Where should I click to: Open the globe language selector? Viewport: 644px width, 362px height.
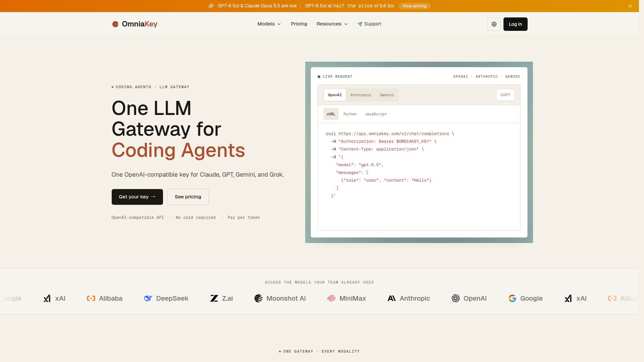pos(494,24)
